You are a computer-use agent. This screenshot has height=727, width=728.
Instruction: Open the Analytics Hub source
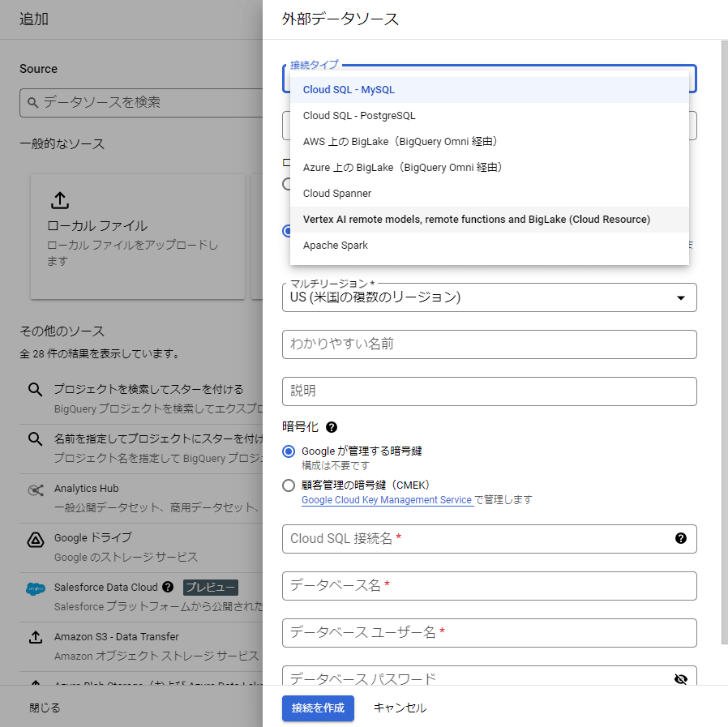[x=141, y=498]
